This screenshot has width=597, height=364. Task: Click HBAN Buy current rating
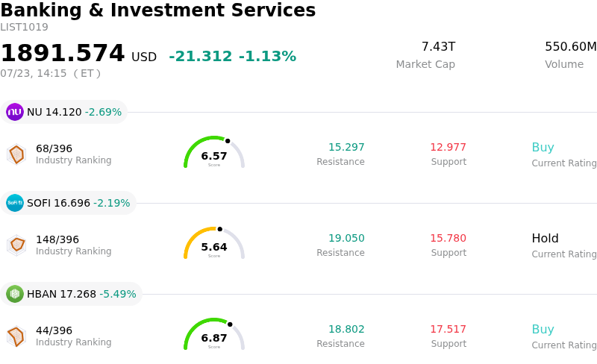(543, 330)
